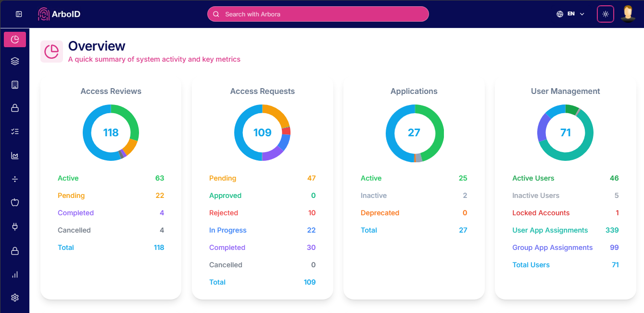The height and width of the screenshot is (313, 644).
Task: Click the Rejected row in Access Requests
Action: (263, 213)
